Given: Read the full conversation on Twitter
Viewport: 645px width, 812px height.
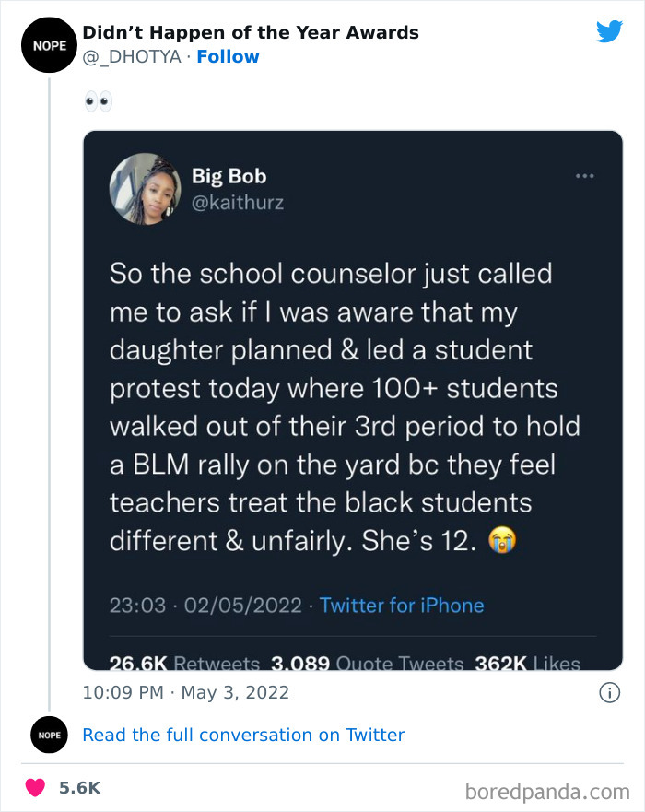Looking at the screenshot, I should [243, 735].
